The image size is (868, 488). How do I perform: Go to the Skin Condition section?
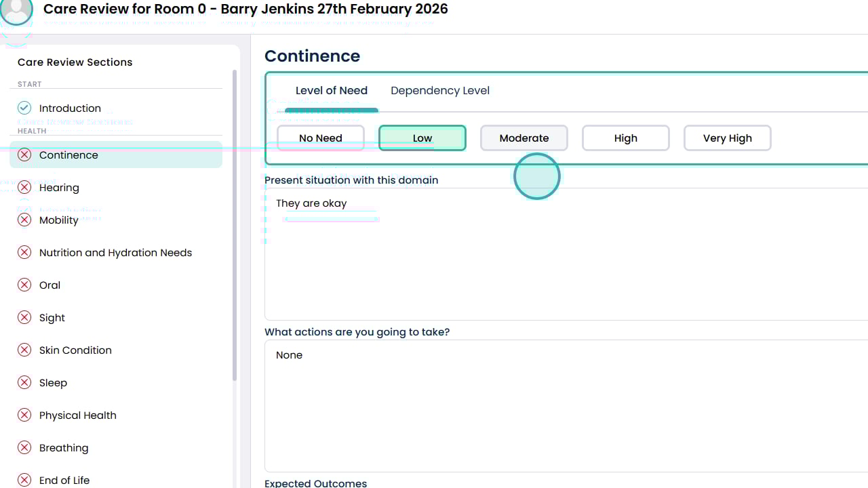pyautogui.click(x=75, y=350)
